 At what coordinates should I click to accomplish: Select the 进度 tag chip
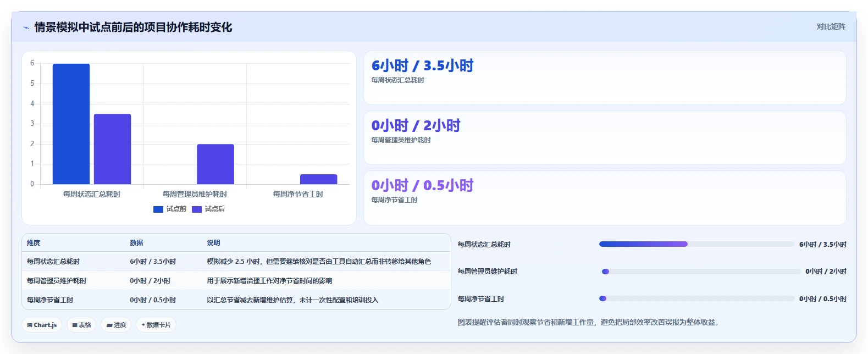point(116,325)
